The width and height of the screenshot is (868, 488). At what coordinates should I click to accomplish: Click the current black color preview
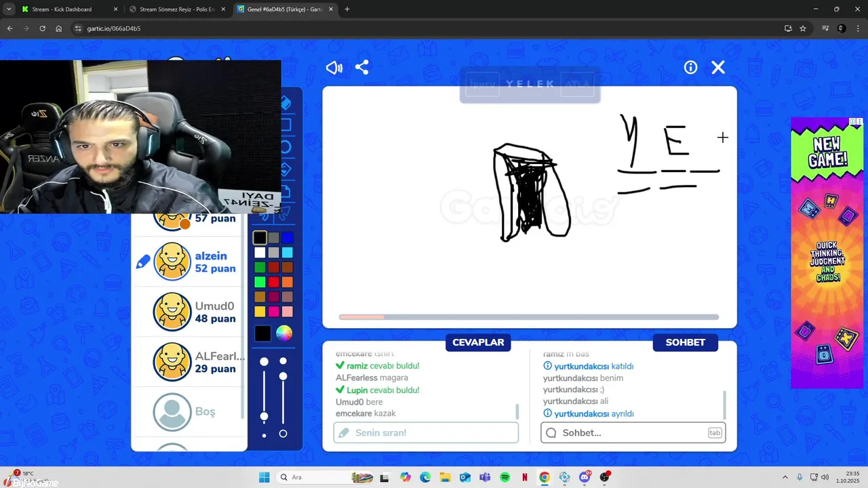pyautogui.click(x=262, y=333)
